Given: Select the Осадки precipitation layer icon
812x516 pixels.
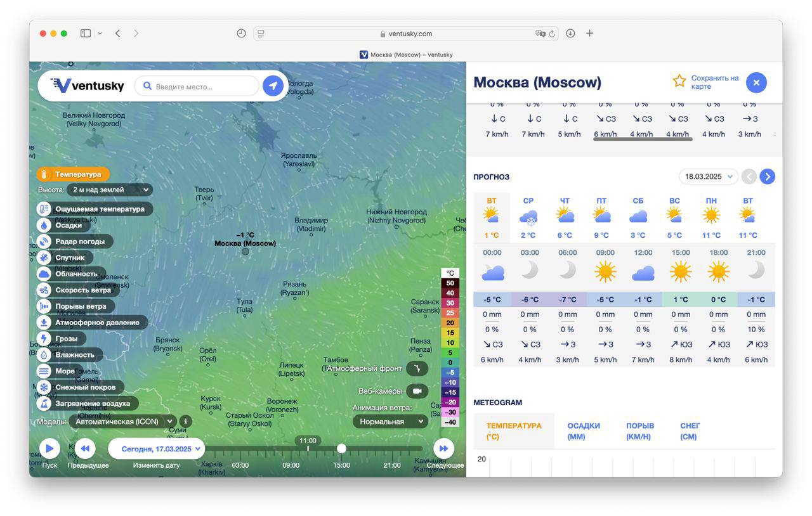Looking at the screenshot, I should (44, 225).
